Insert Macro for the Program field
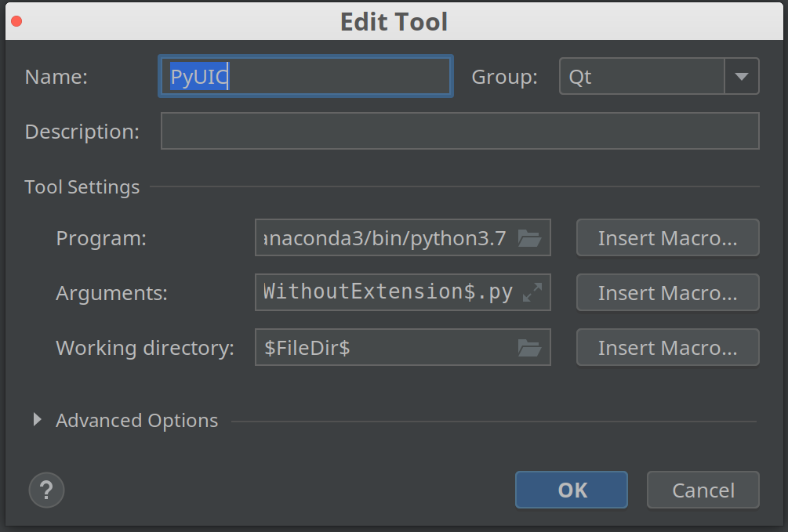Viewport: 788px width, 532px height. pos(667,237)
